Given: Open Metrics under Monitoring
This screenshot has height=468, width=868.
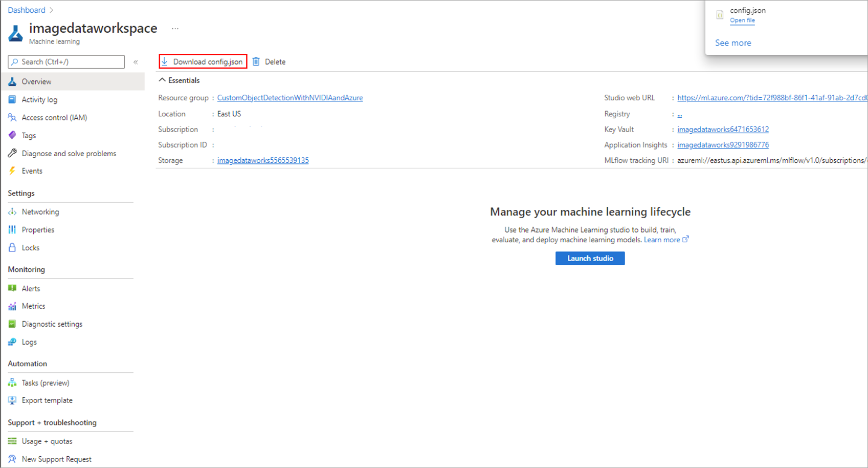Looking at the screenshot, I should pos(33,306).
